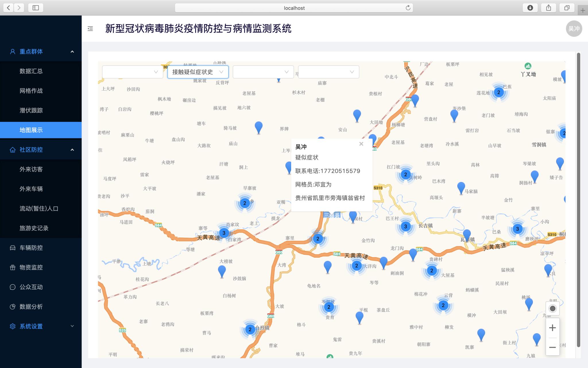
Task: Click the map locate-me target icon
Action: [x=552, y=308]
